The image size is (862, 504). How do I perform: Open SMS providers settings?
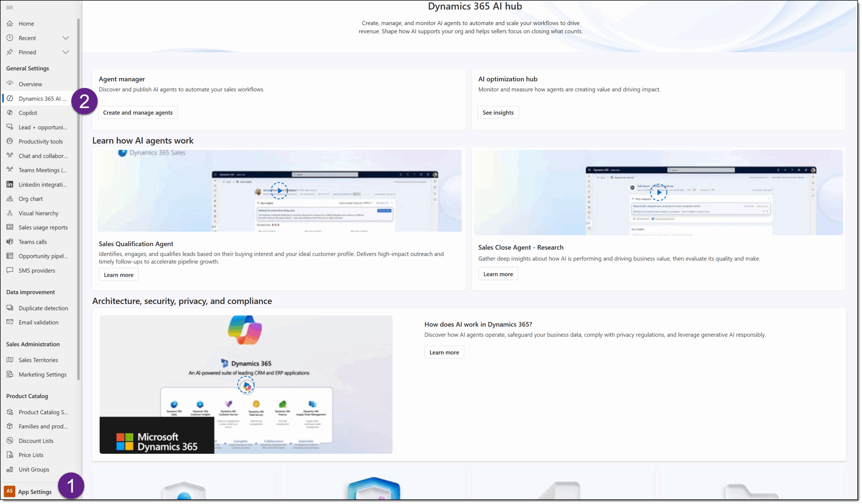tap(37, 270)
